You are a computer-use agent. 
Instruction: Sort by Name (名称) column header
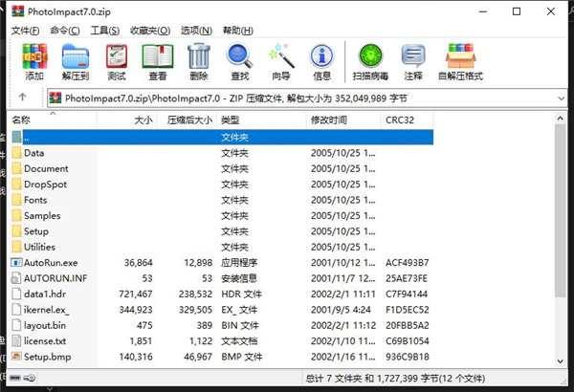(x=54, y=120)
